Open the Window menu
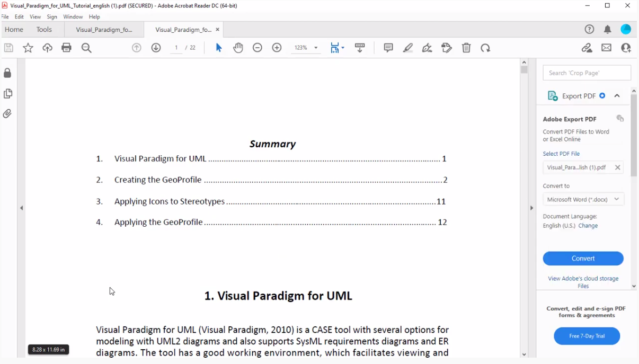This screenshot has width=639, height=364. (x=73, y=17)
